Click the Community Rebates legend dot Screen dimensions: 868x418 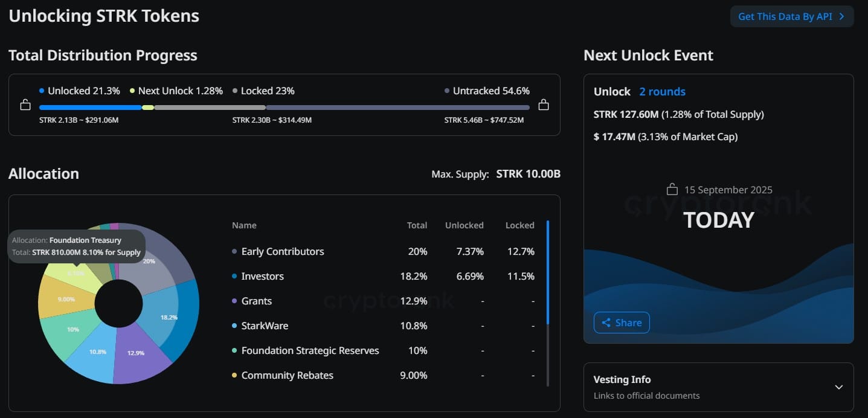click(234, 375)
